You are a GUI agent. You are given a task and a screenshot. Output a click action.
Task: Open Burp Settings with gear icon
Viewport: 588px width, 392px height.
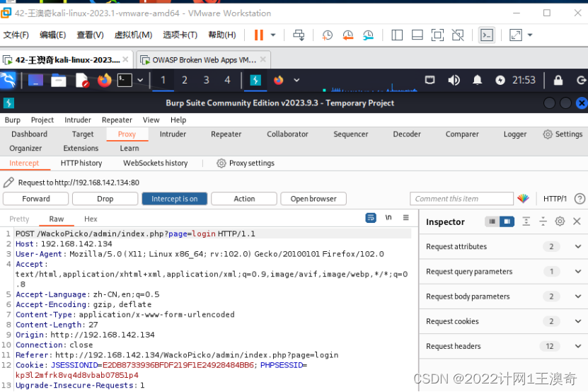(563, 134)
